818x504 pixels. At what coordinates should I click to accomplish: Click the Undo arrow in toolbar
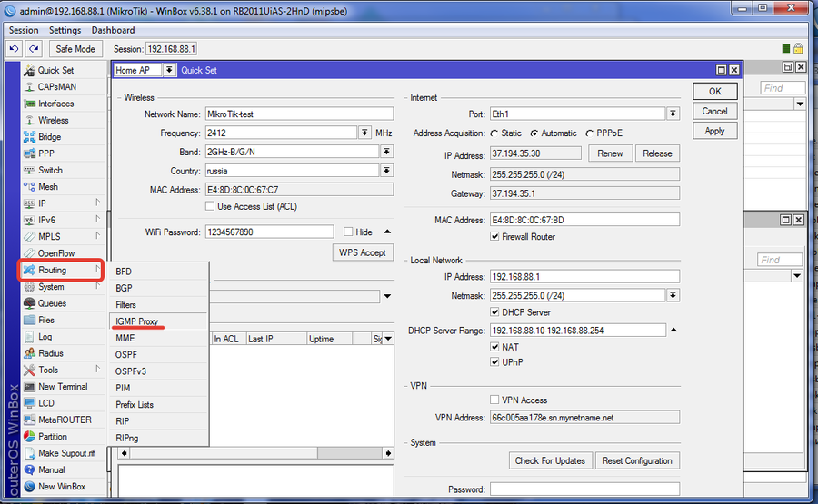pos(14,49)
